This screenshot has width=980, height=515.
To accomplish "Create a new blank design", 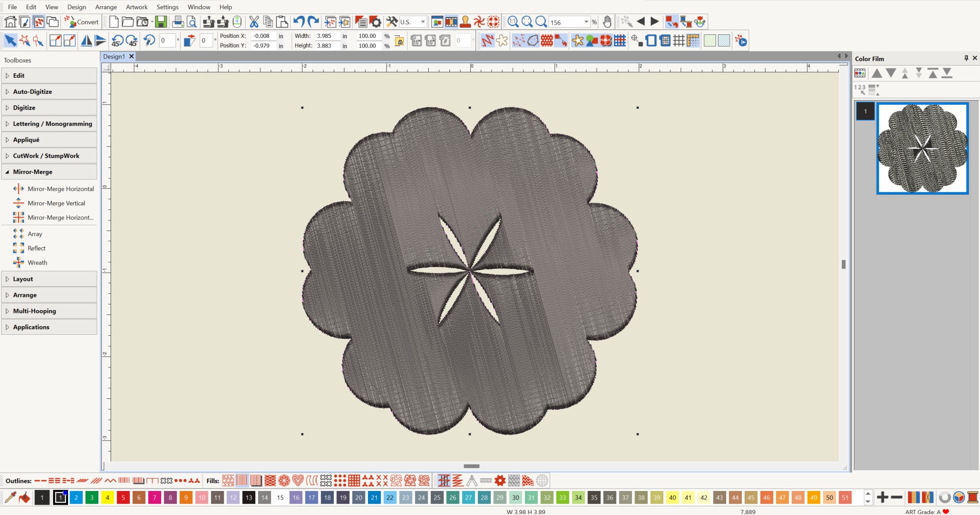I will (x=114, y=22).
